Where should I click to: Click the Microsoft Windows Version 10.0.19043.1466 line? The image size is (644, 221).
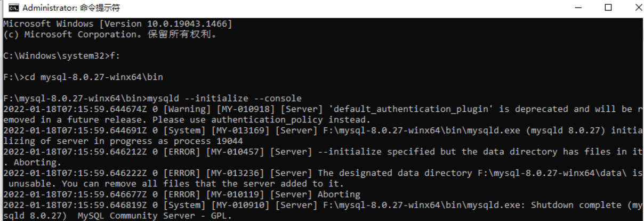pyautogui.click(x=117, y=23)
